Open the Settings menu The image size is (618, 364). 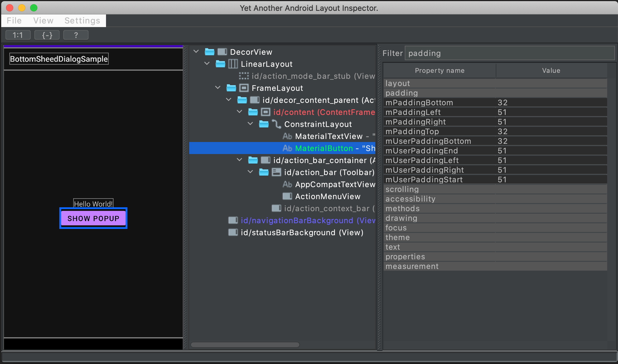point(82,20)
